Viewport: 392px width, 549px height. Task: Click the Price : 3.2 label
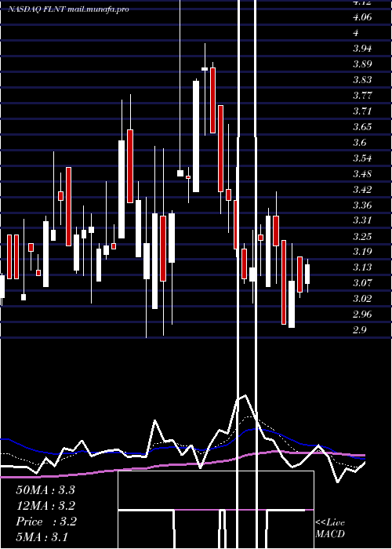pos(46,522)
